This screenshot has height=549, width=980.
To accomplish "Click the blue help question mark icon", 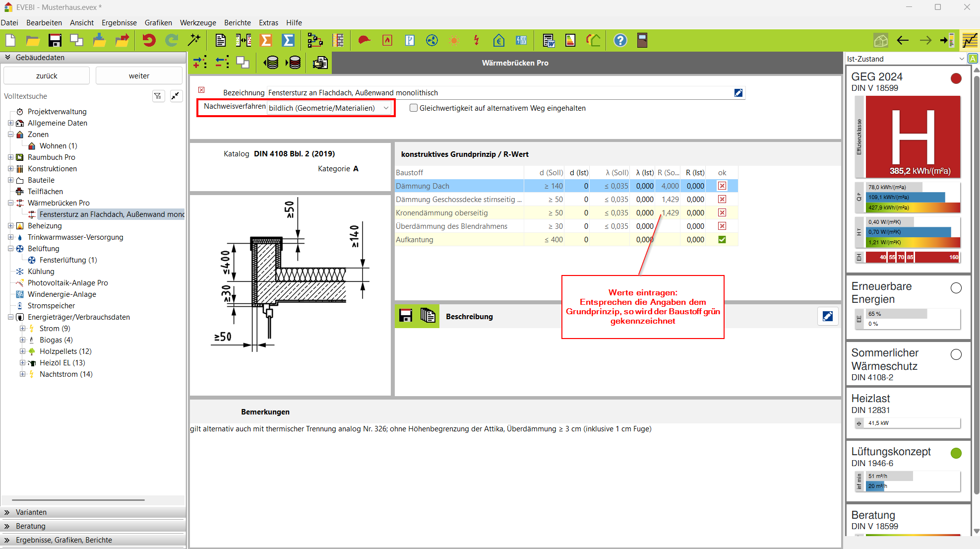I will (620, 40).
